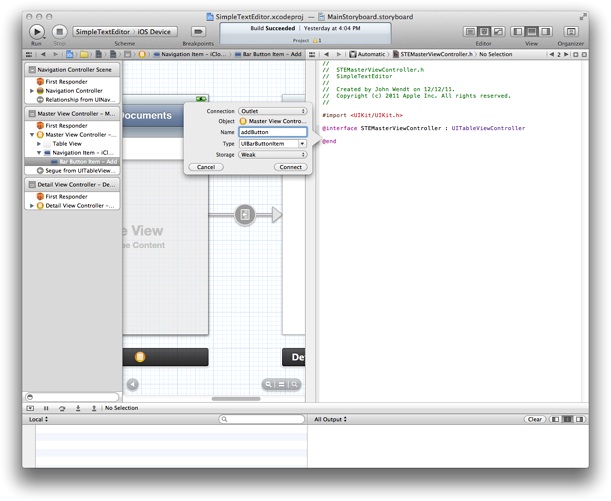Click the Run button in the toolbar
611x501 pixels.
click(x=37, y=31)
